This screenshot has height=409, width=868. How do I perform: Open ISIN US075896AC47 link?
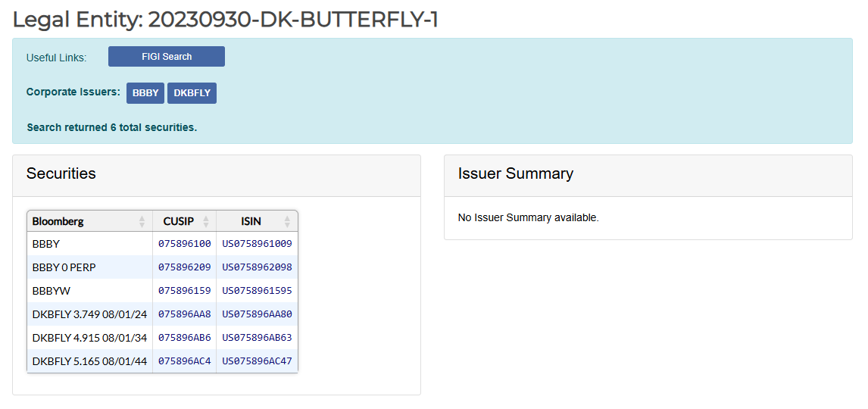[257, 361]
